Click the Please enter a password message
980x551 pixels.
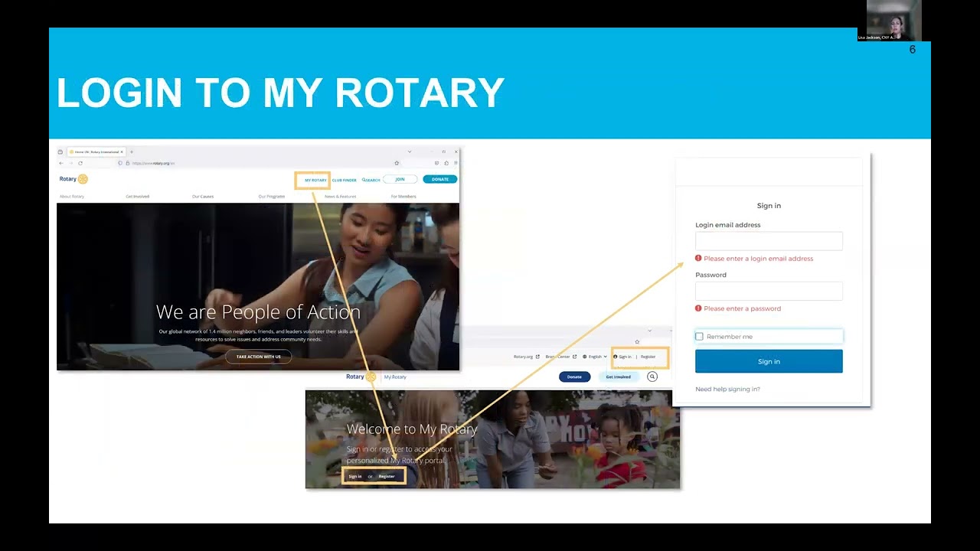tap(743, 308)
